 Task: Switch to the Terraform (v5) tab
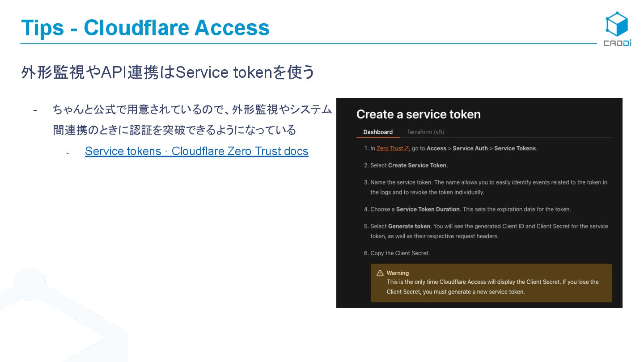[425, 132]
